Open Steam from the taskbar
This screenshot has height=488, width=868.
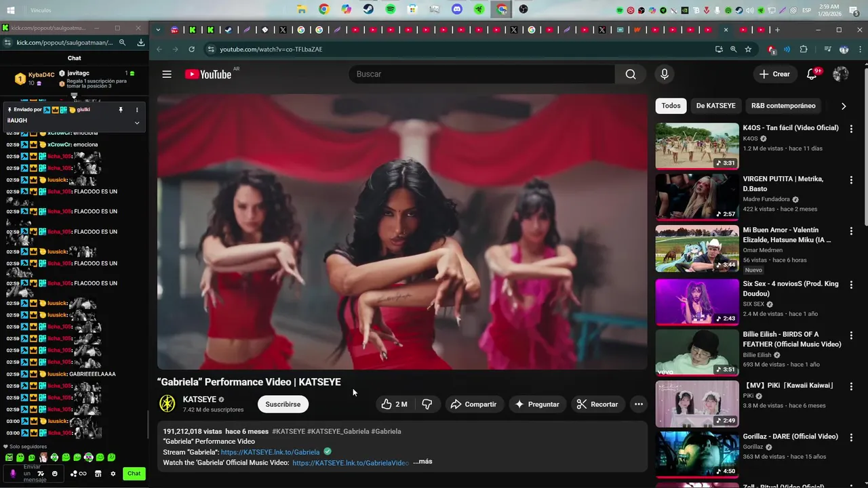368,9
